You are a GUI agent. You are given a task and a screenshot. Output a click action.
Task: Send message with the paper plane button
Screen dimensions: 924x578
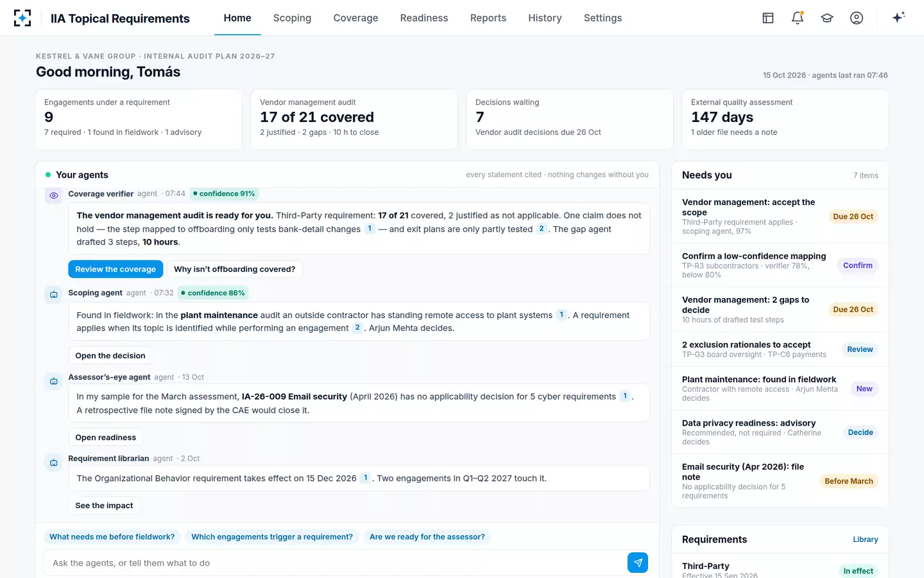click(x=638, y=563)
